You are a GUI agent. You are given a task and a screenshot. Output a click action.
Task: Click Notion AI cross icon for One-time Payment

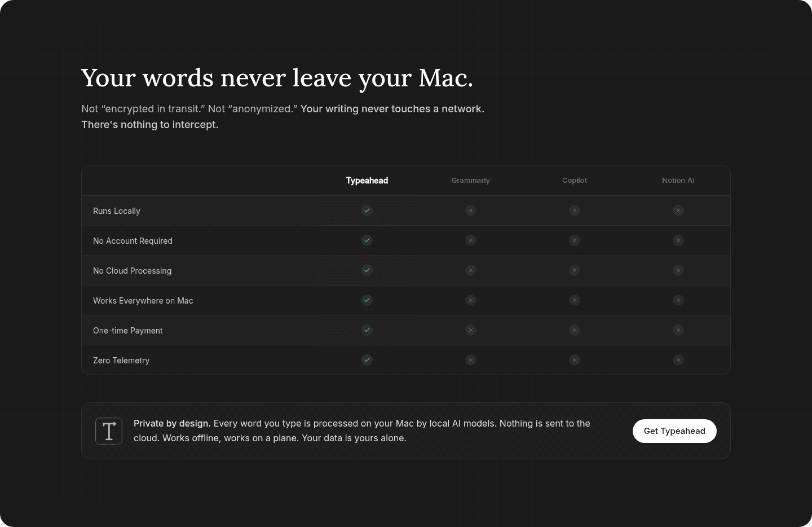coord(678,330)
